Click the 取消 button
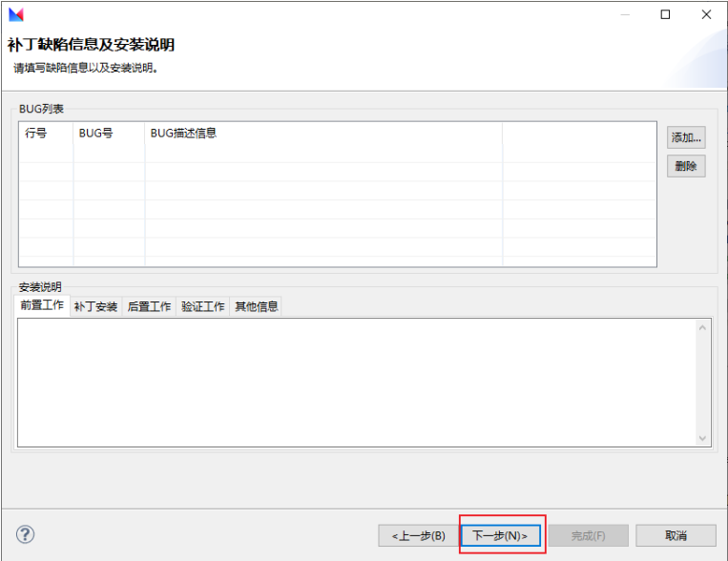This screenshot has width=728, height=561. point(676,536)
